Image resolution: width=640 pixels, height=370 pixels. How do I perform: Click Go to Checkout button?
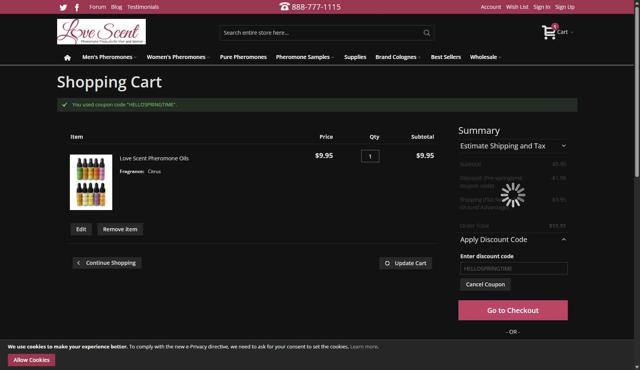(513, 310)
